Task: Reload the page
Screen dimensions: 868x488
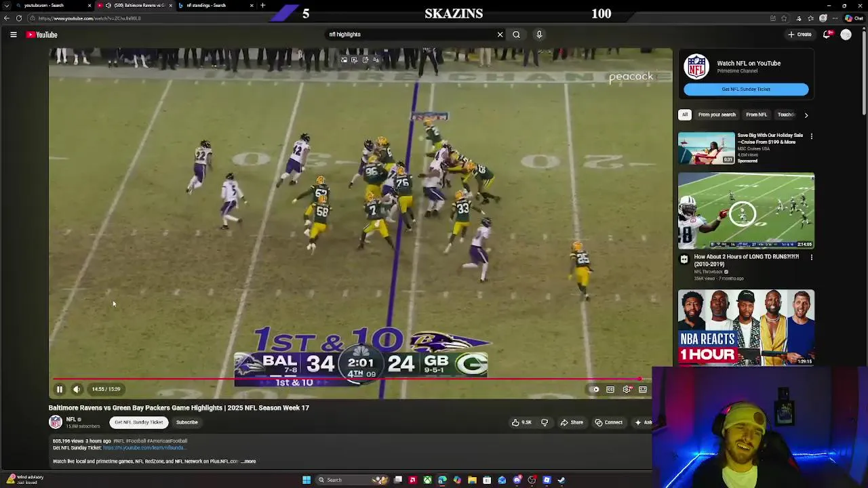Action: [x=18, y=18]
